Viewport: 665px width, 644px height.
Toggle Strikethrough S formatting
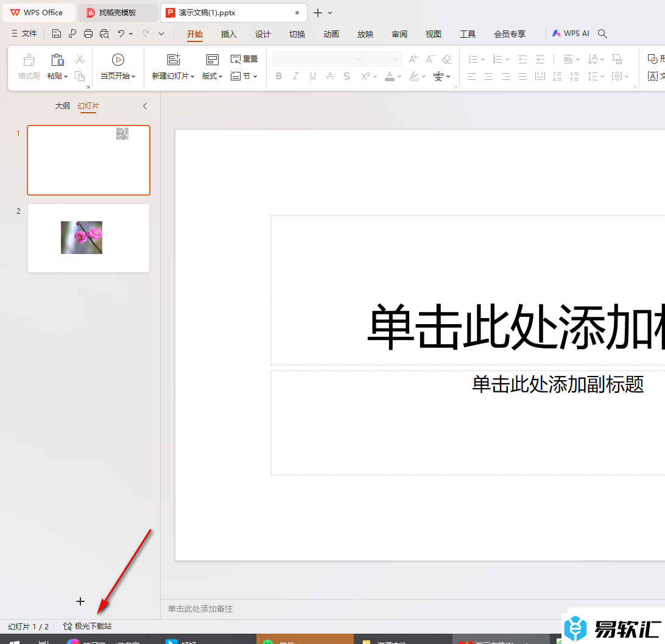[x=347, y=76]
